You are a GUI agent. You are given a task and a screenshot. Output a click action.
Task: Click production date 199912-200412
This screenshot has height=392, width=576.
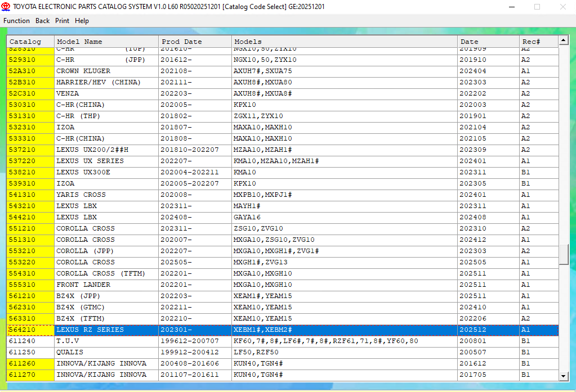tap(195, 353)
